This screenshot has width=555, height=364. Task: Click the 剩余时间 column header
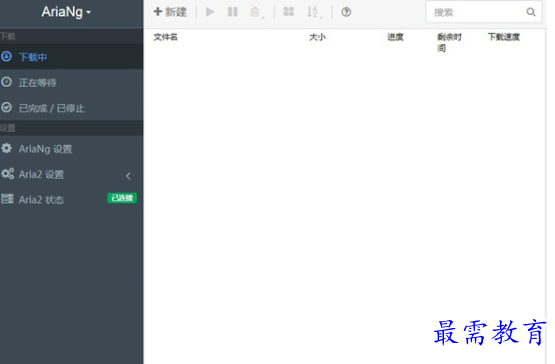coord(449,42)
